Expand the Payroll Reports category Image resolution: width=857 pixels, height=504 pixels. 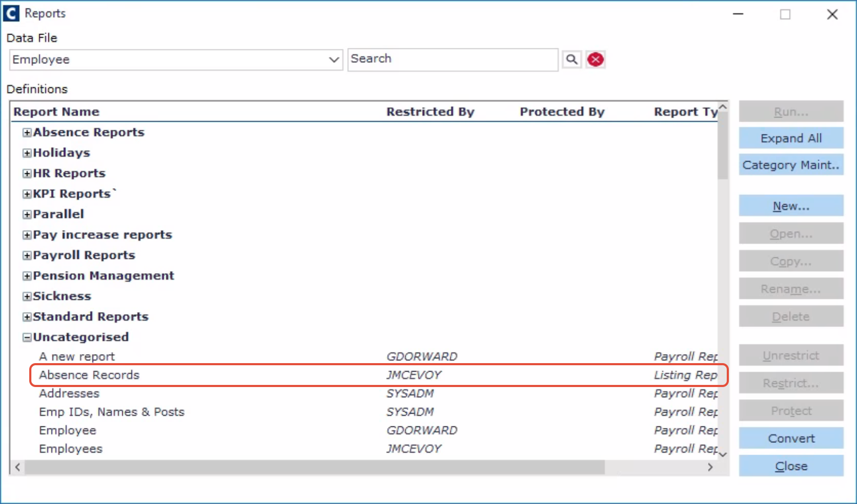27,255
